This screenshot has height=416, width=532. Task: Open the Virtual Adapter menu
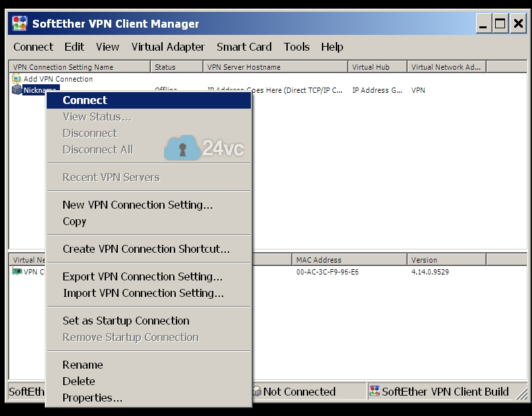pos(168,47)
